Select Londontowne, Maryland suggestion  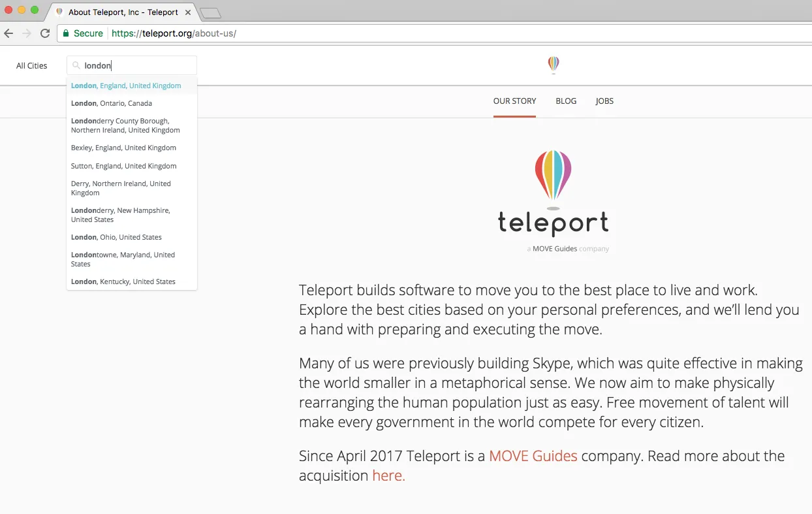point(132,259)
